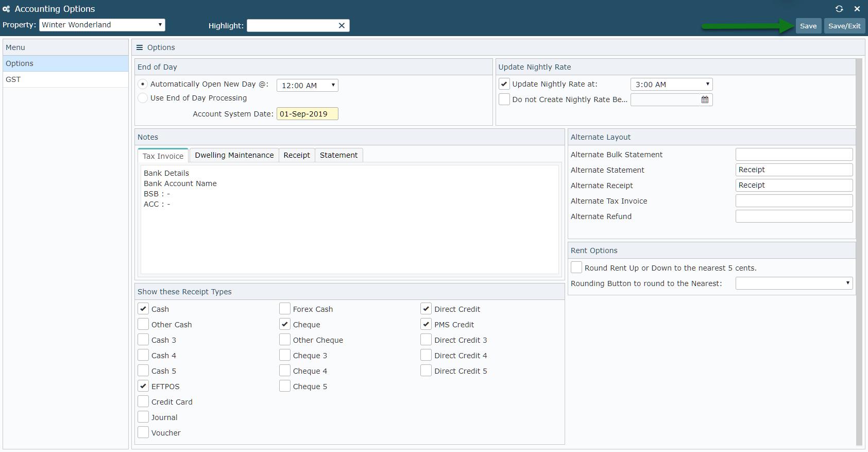Check the Direct Credit 3 box
Screen dimensions: 868x452
click(426, 340)
